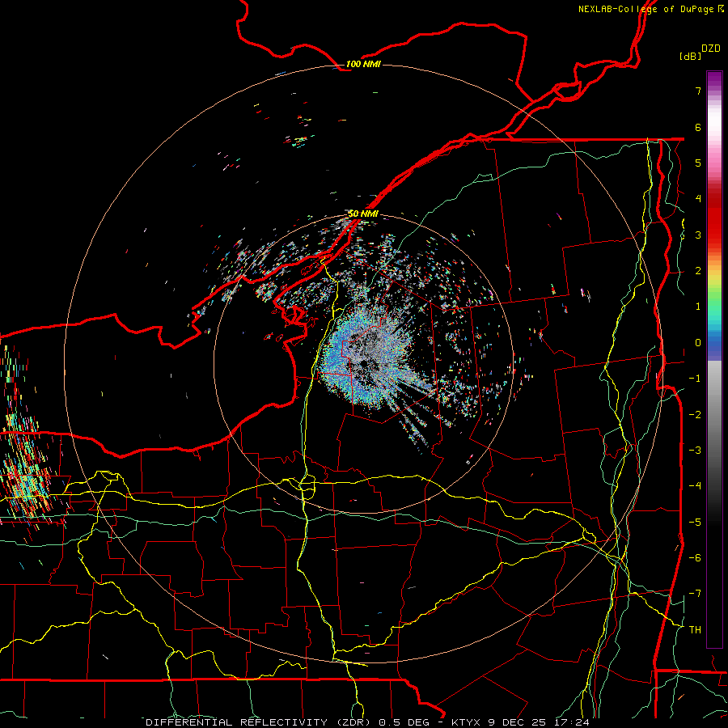This screenshot has width=728, height=728.
Task: Click the 4 value on color scale
Action: 698,199
